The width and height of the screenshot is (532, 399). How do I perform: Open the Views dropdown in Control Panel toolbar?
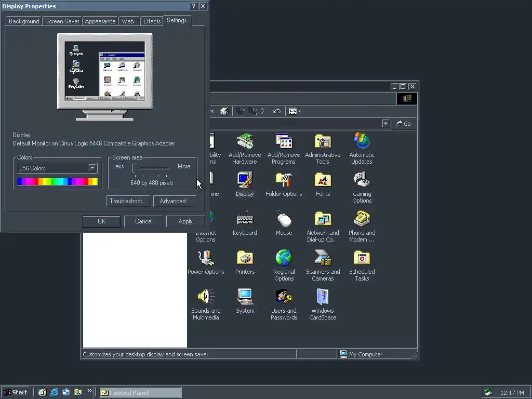click(295, 111)
